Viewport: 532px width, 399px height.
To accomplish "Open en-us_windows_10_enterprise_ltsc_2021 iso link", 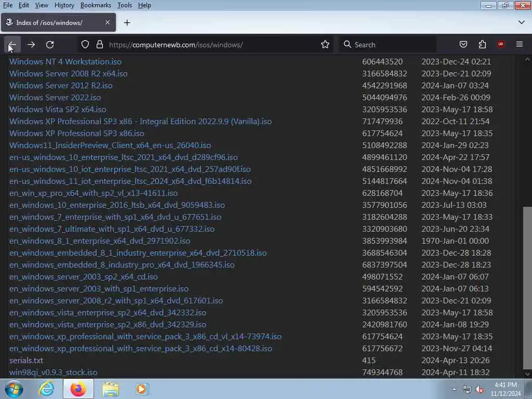I will coord(124,157).
